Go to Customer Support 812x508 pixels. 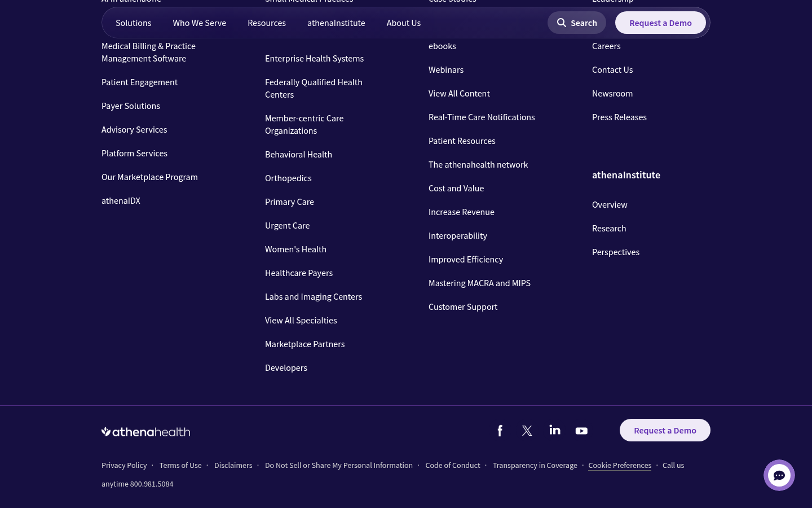(463, 306)
